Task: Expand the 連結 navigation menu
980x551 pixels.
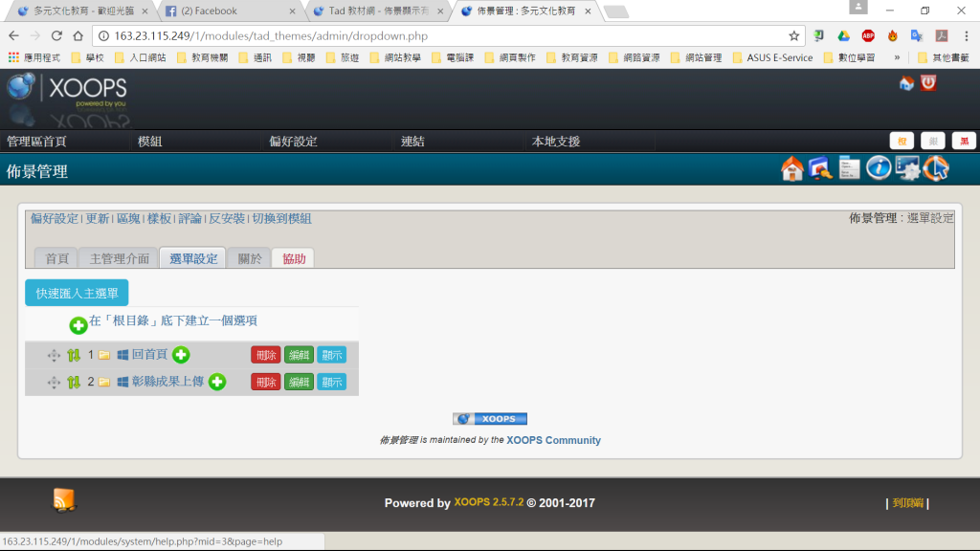Action: pos(412,141)
